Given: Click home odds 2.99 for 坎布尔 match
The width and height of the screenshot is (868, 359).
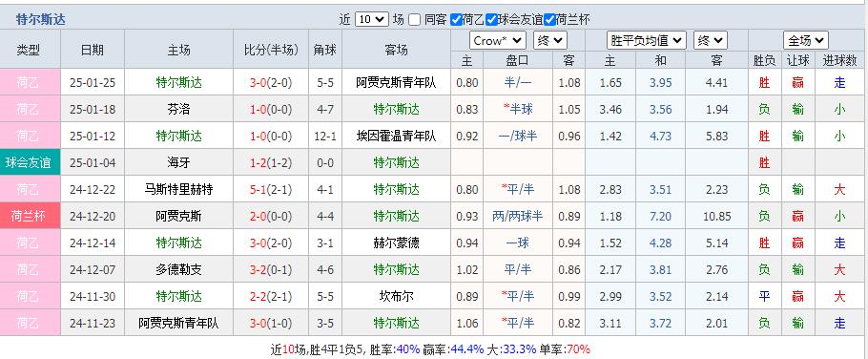Looking at the screenshot, I should (x=610, y=296).
